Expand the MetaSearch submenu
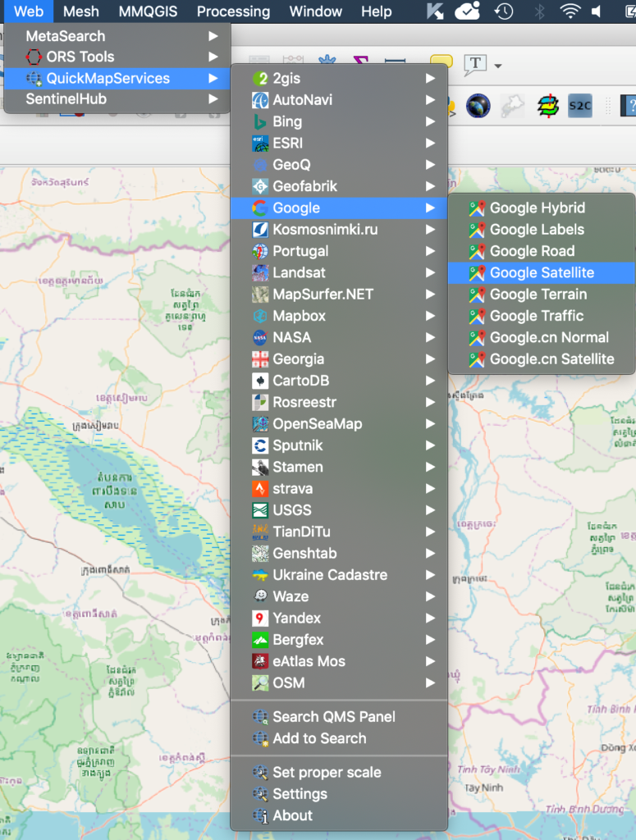The height and width of the screenshot is (840, 636). pyautogui.click(x=117, y=36)
